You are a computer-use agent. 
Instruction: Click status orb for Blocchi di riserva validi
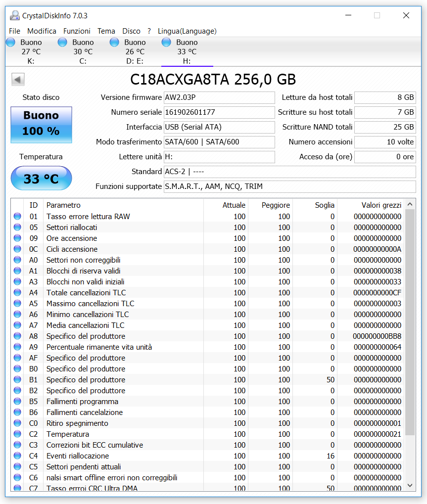pos(17,271)
